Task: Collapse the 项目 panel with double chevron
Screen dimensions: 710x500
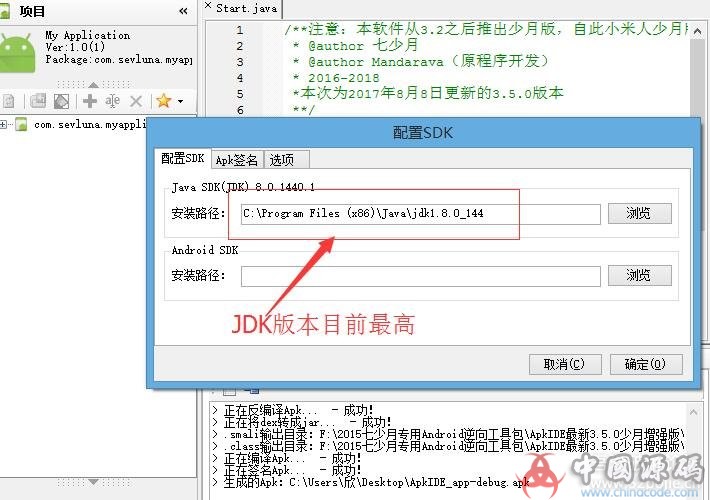Action: tap(183, 11)
